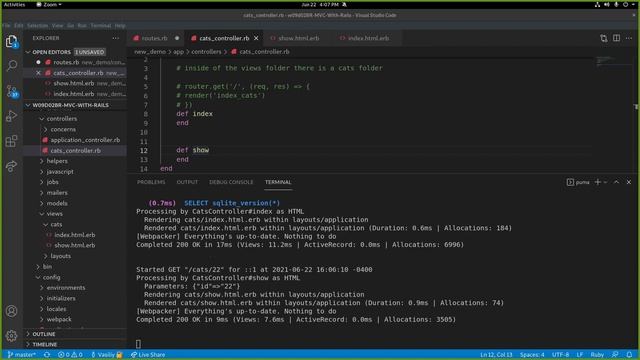Open the Search view in activity bar
Screen dimensions: 640x360
point(11,65)
